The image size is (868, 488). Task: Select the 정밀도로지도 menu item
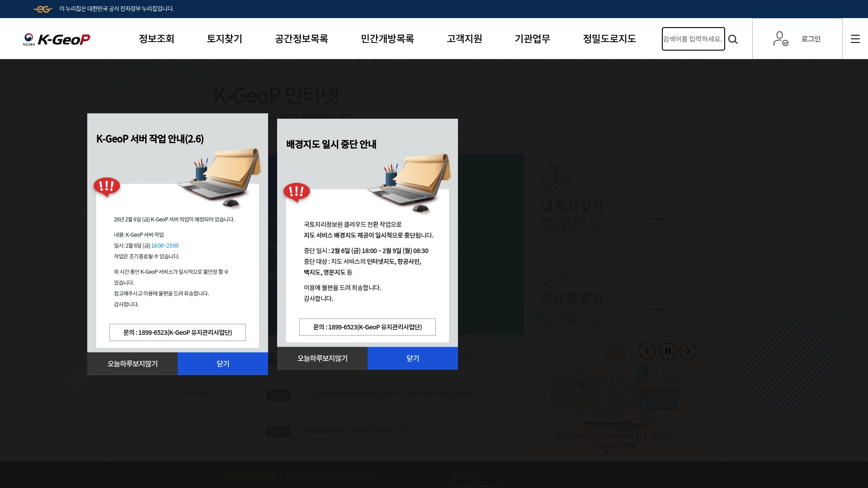pos(609,39)
